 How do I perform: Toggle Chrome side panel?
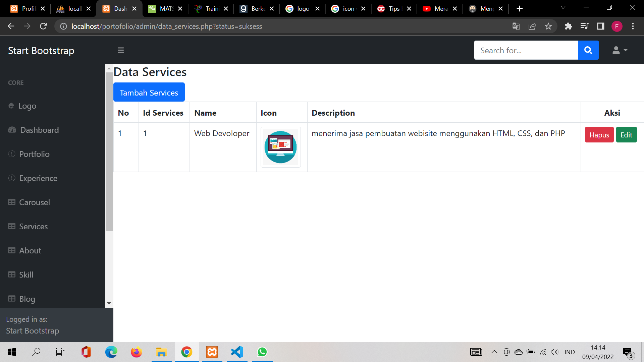600,26
